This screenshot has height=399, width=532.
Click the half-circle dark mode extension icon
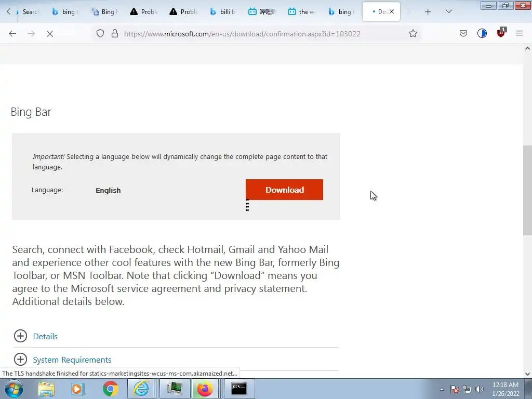[482, 33]
